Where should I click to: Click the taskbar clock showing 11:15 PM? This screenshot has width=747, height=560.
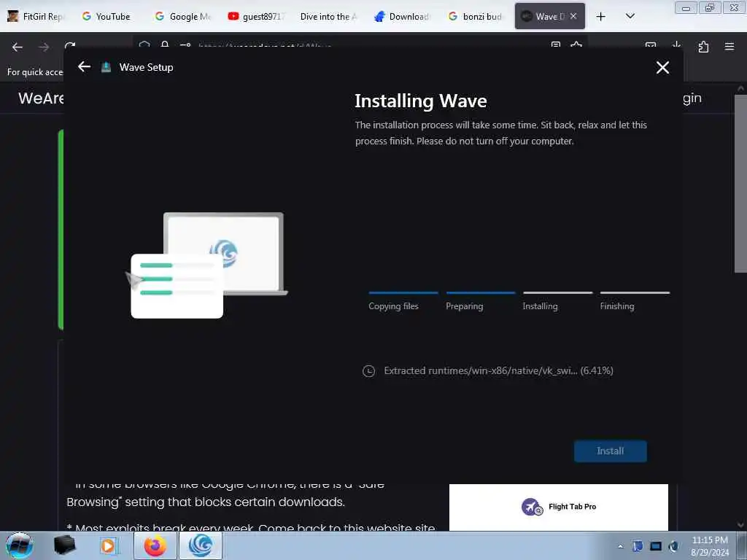point(709,546)
